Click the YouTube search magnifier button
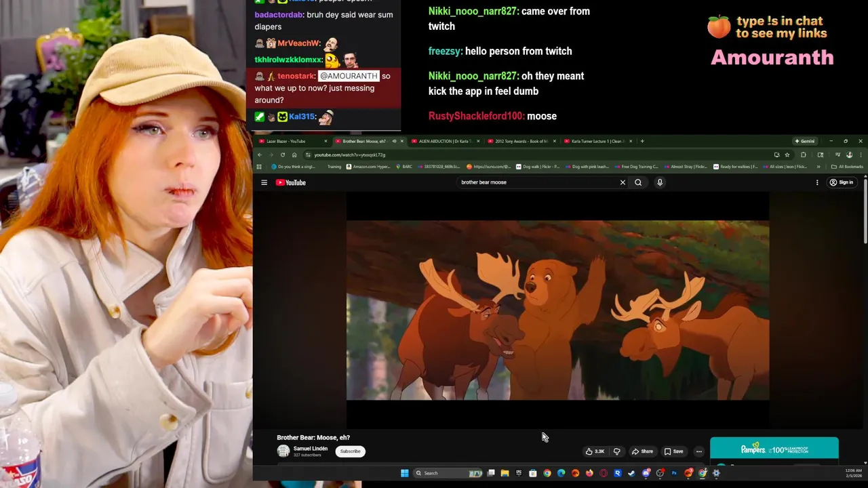The width and height of the screenshot is (868, 488). point(638,182)
